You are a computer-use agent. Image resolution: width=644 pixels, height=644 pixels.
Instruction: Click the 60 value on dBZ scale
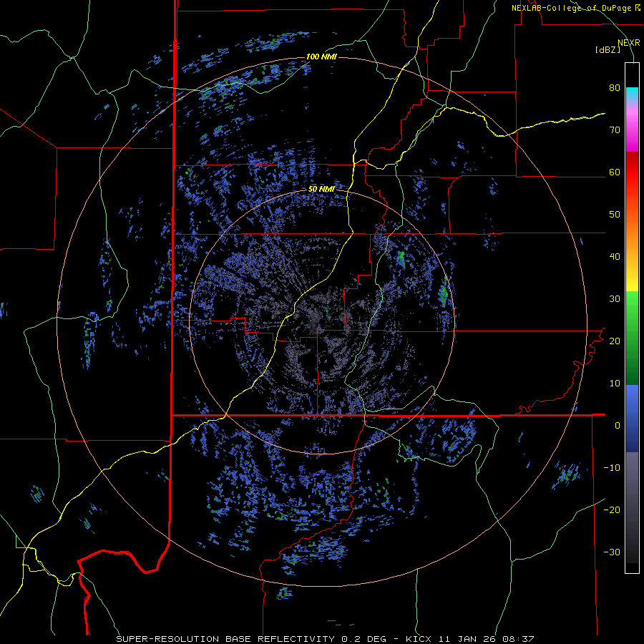(615, 172)
